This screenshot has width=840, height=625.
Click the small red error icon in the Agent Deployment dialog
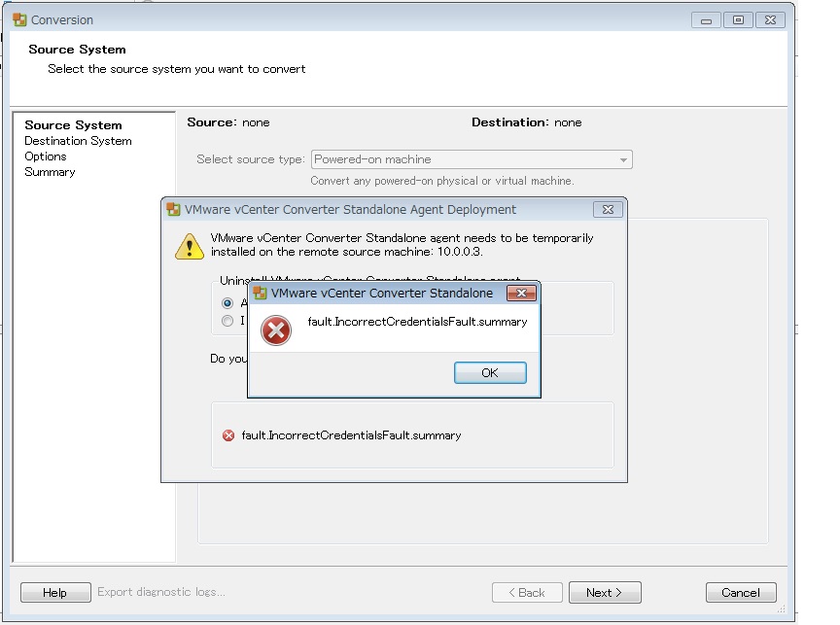pos(229,435)
